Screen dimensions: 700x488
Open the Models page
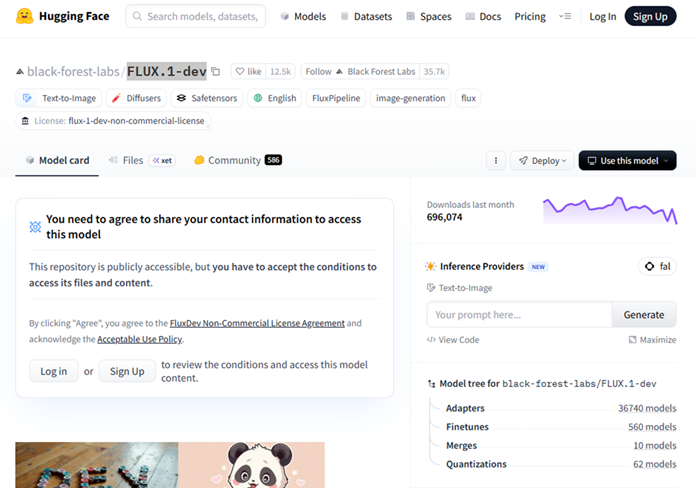303,17
